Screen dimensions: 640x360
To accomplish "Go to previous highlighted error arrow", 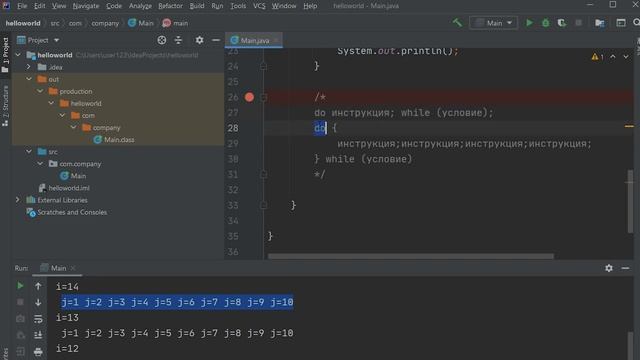I will [x=613, y=57].
